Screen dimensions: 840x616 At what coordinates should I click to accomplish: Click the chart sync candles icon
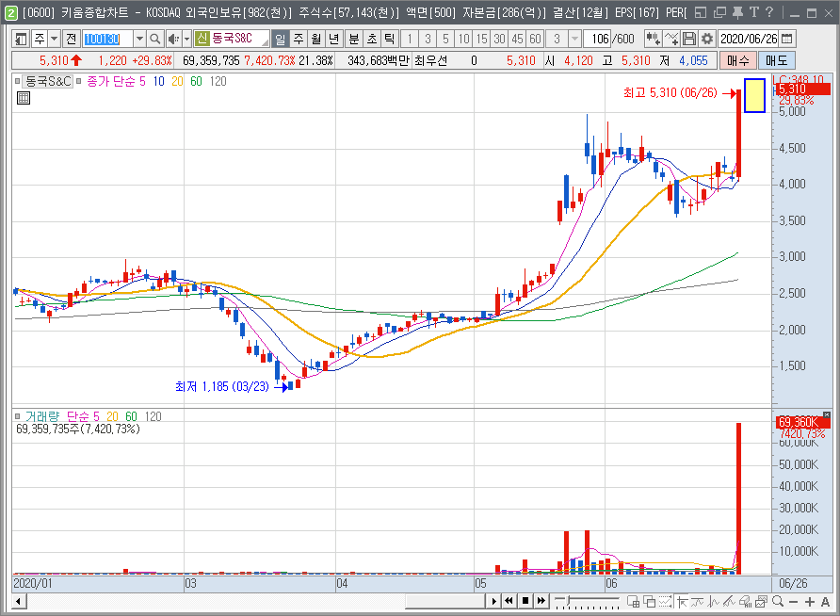click(653, 39)
